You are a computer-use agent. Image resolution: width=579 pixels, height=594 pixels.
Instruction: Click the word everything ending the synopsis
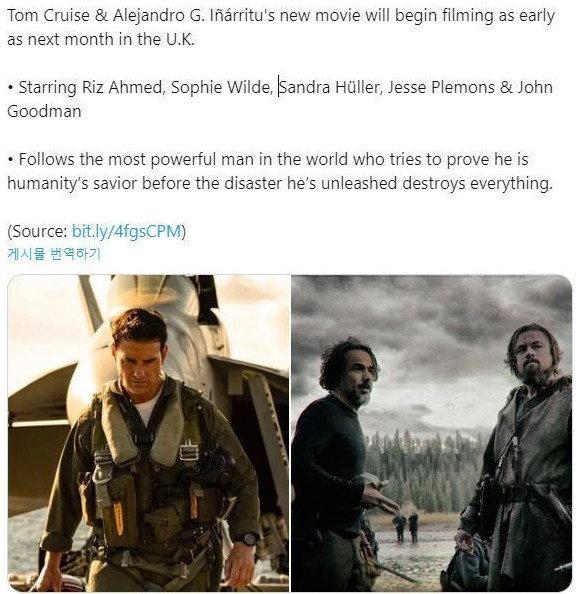point(511,183)
